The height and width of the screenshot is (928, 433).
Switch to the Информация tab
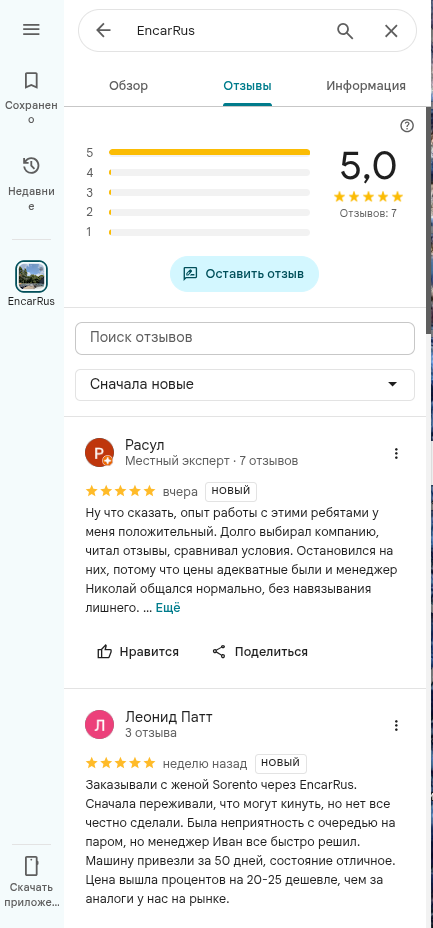point(366,86)
